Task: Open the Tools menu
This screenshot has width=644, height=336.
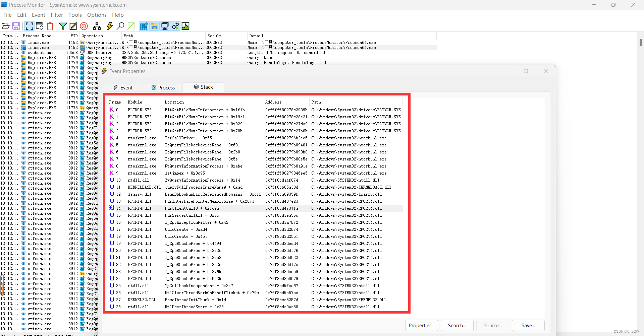Action: [x=75, y=15]
